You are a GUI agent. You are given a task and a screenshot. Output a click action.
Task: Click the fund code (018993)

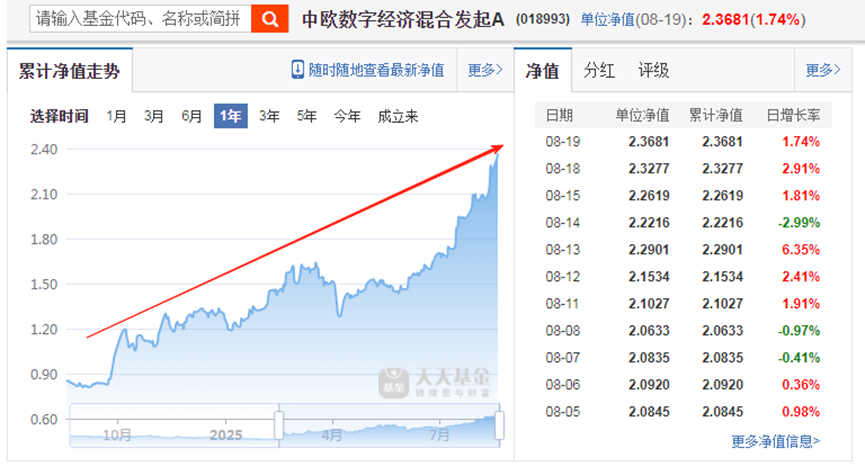click(543, 20)
